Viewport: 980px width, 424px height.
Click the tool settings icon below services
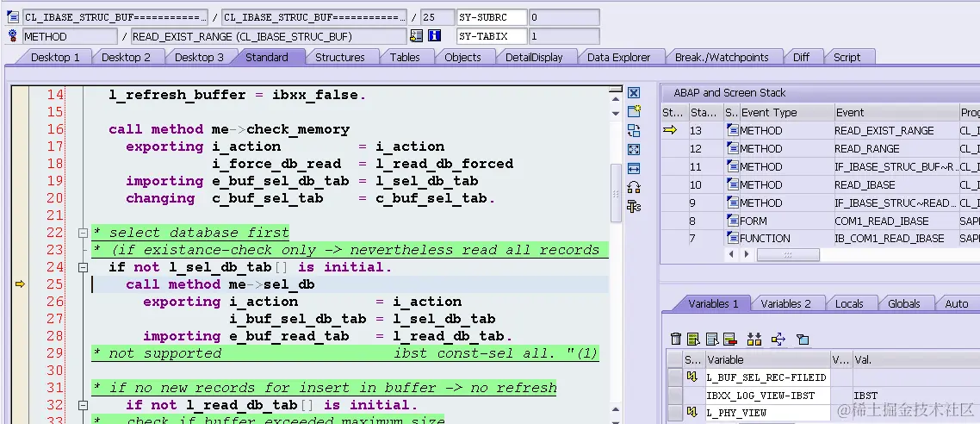coord(634,206)
